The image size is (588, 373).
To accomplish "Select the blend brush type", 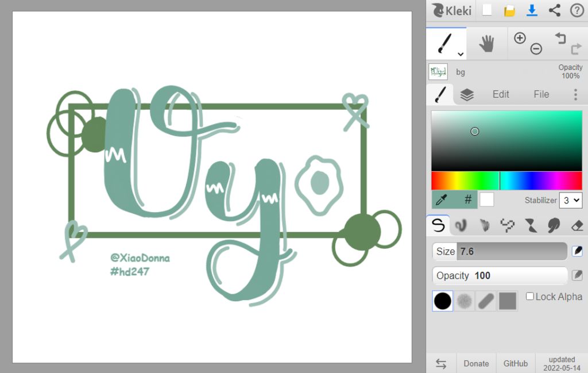I will point(461,225).
